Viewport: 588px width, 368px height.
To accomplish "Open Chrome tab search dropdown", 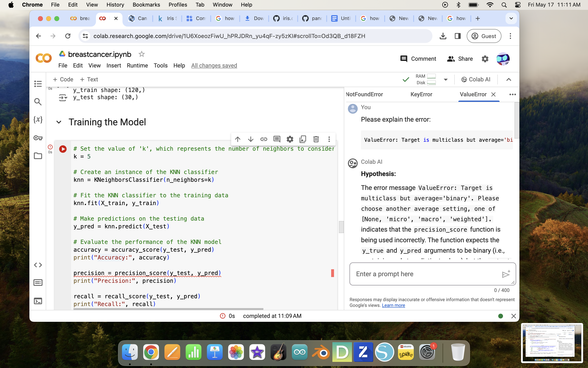I will pyautogui.click(x=511, y=18).
